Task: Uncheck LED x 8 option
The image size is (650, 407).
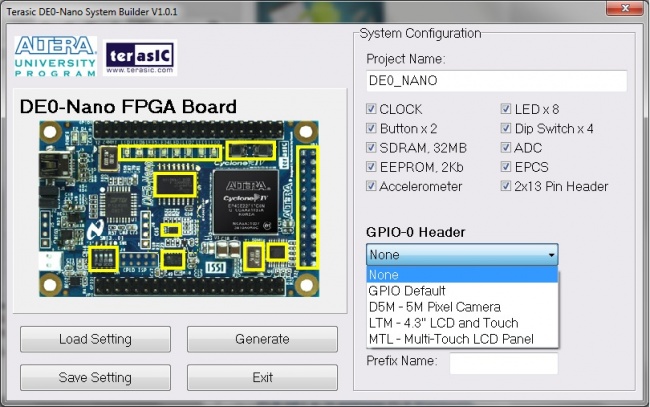Action: click(506, 109)
